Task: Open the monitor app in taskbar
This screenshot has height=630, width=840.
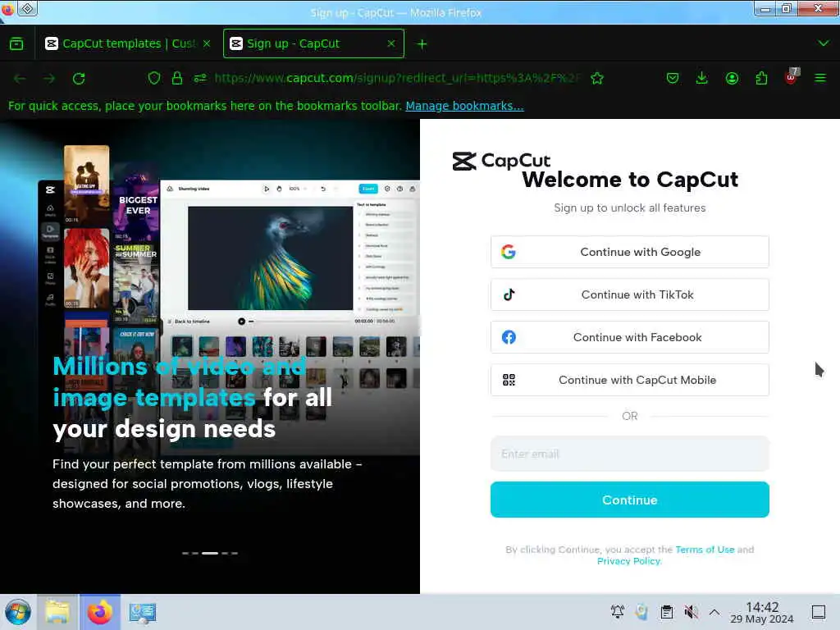Action: (x=143, y=612)
